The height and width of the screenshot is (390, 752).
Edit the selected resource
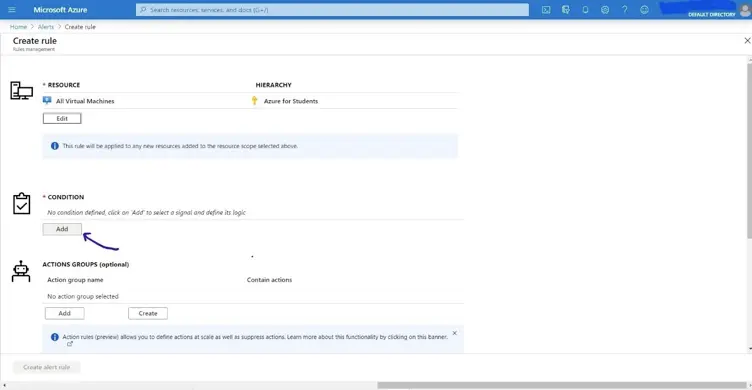pyautogui.click(x=62, y=118)
